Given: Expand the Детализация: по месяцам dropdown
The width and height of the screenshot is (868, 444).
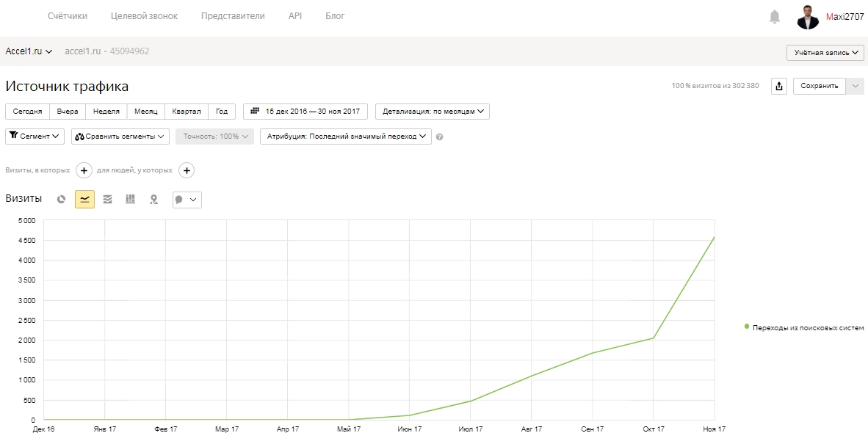Looking at the screenshot, I should pos(433,111).
